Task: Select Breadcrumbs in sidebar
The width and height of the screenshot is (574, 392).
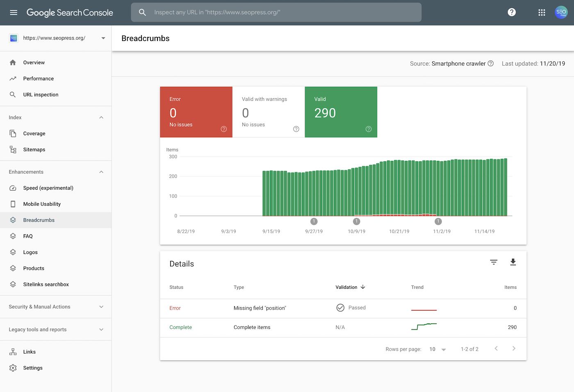Action: point(56,220)
